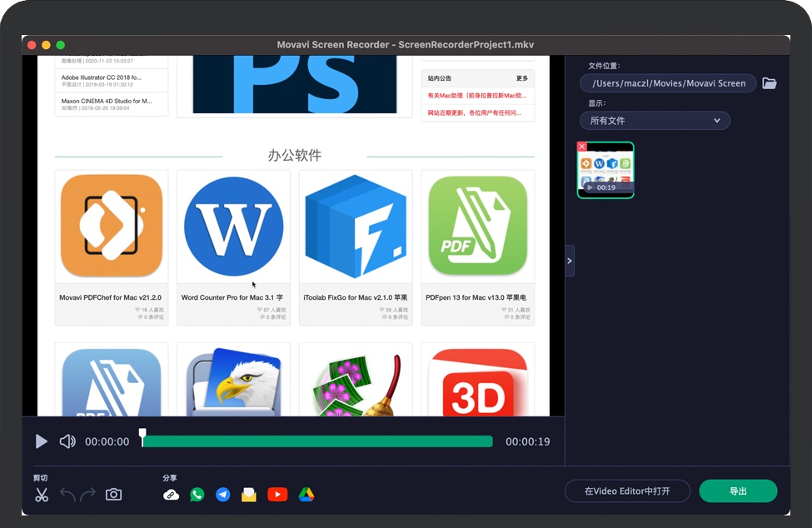Image resolution: width=812 pixels, height=528 pixels.
Task: Open the 所有文件 file filter dropdown
Action: click(655, 120)
